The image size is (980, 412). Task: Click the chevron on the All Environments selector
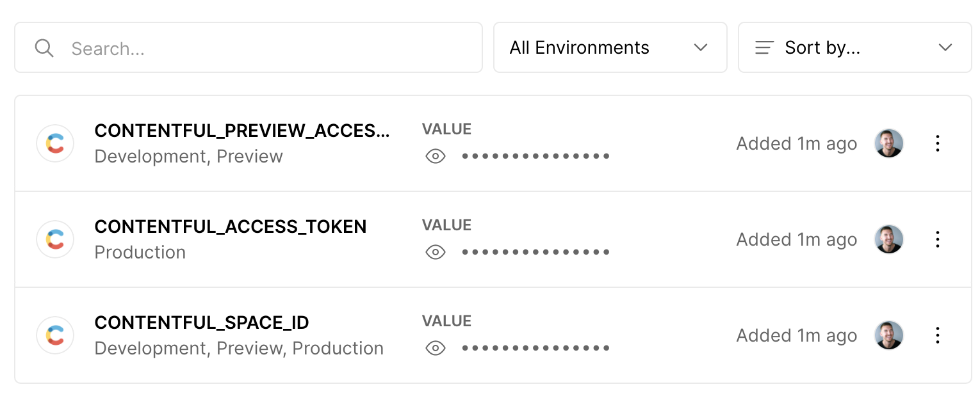pyautogui.click(x=700, y=47)
